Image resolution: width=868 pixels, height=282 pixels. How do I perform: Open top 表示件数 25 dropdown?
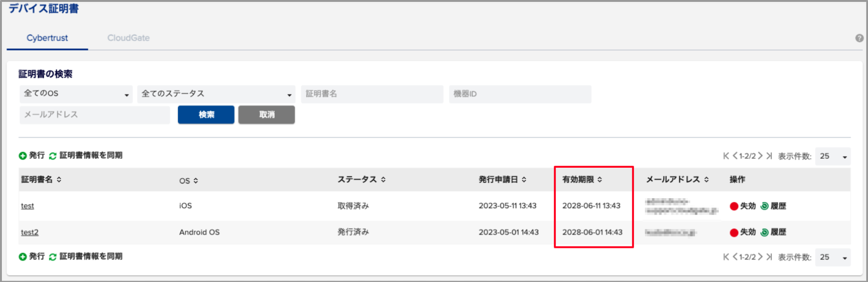[833, 156]
